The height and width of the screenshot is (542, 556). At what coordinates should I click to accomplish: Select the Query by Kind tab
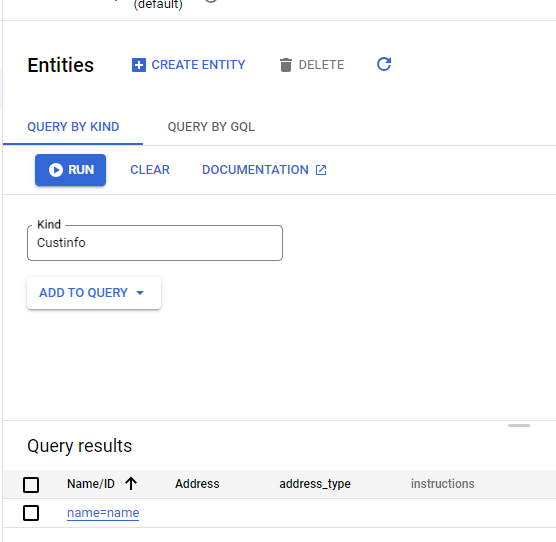(x=73, y=127)
